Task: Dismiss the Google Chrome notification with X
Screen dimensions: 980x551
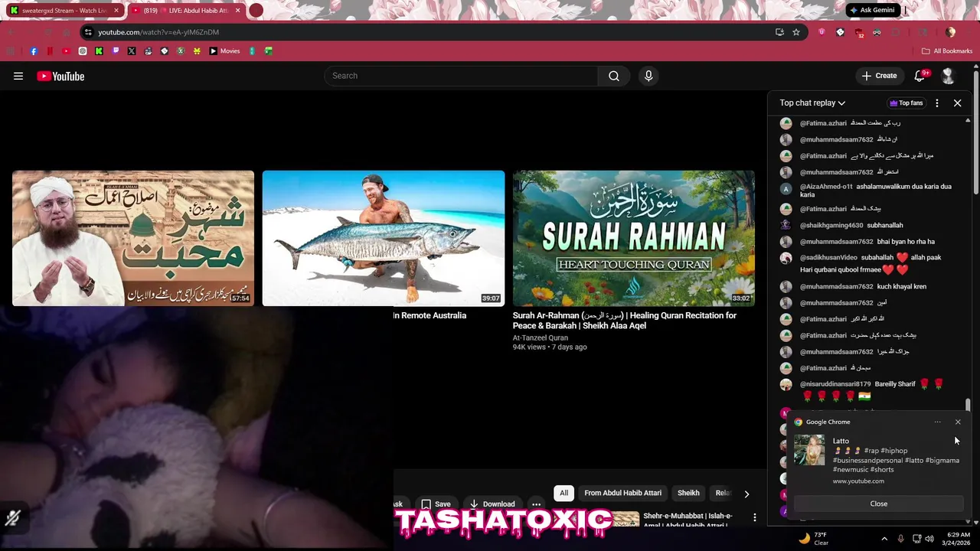Action: pyautogui.click(x=957, y=422)
